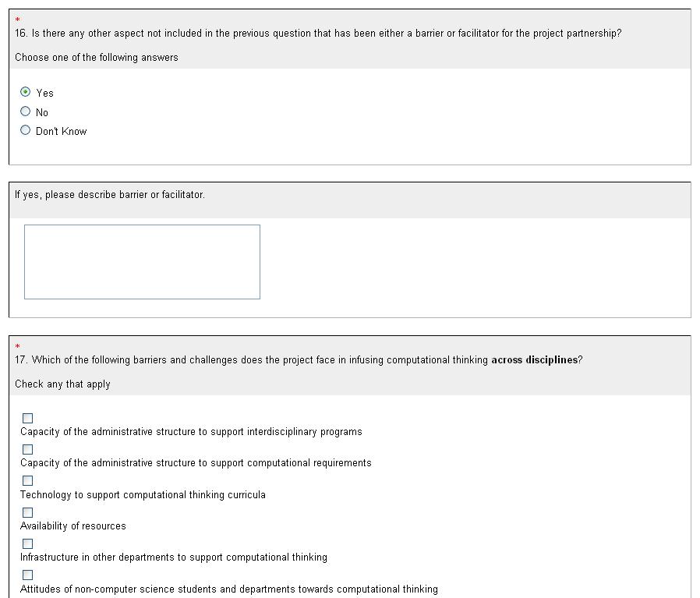Image resolution: width=700 pixels, height=598 pixels.
Task: Click the 'Technology to support computational thinking curricula' label
Action: (x=143, y=495)
